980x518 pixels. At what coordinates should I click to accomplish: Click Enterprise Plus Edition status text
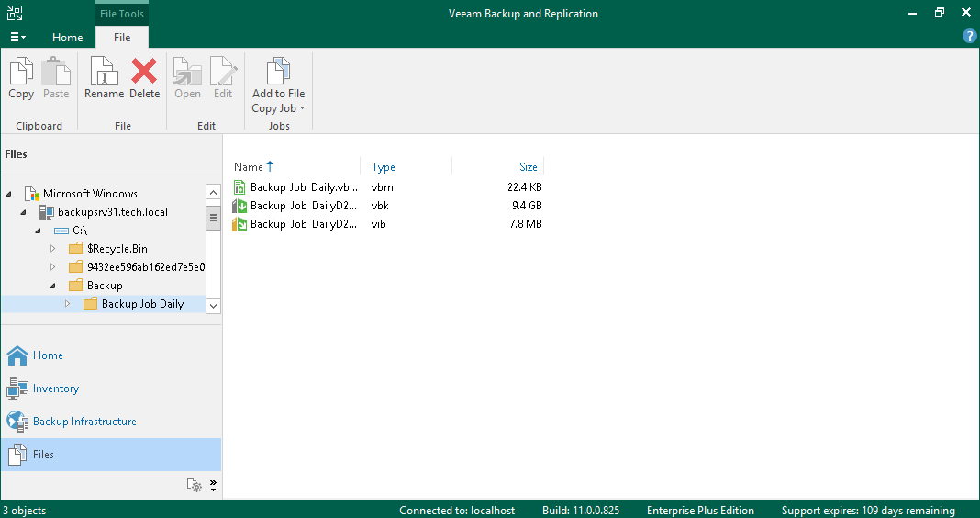700,511
